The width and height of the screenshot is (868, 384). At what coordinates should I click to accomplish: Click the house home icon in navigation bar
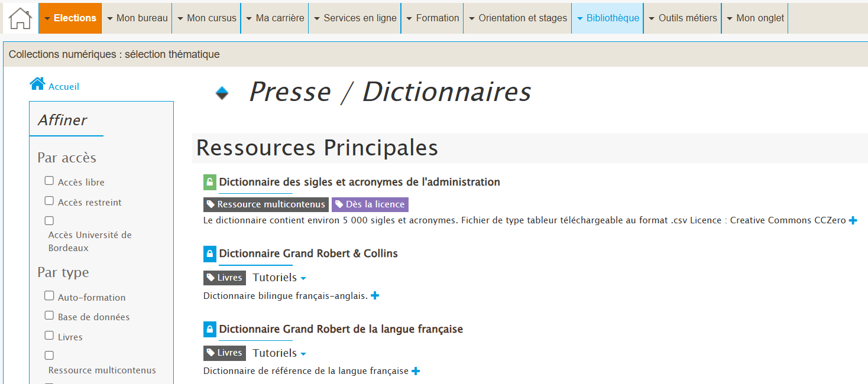21,18
